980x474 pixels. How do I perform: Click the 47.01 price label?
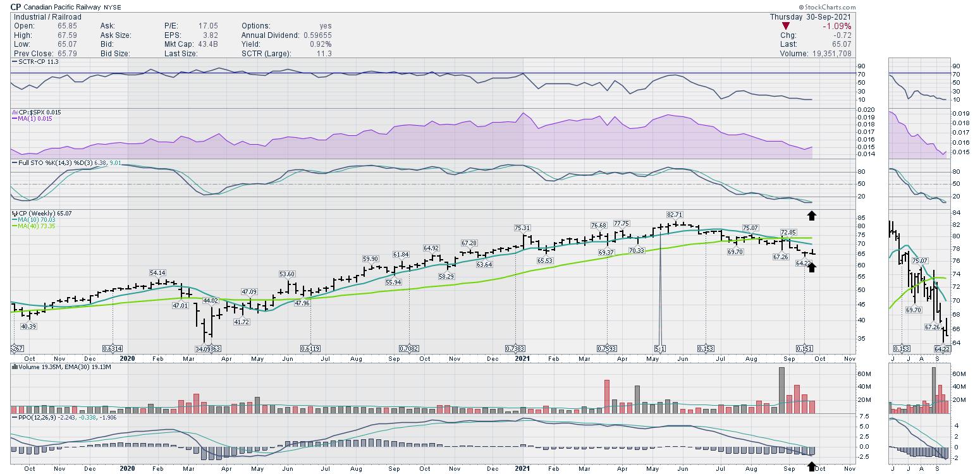180,306
